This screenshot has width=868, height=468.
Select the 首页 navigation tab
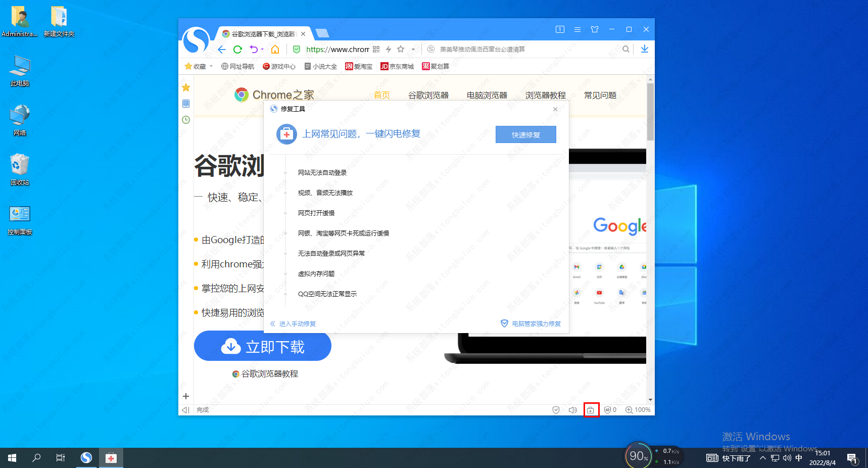[x=382, y=95]
